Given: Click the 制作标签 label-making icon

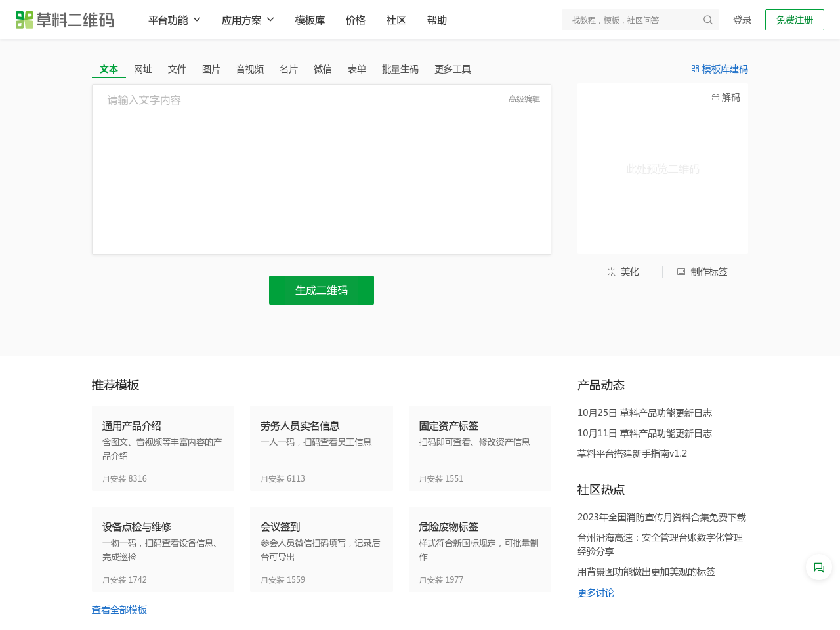Looking at the screenshot, I should click(x=680, y=271).
